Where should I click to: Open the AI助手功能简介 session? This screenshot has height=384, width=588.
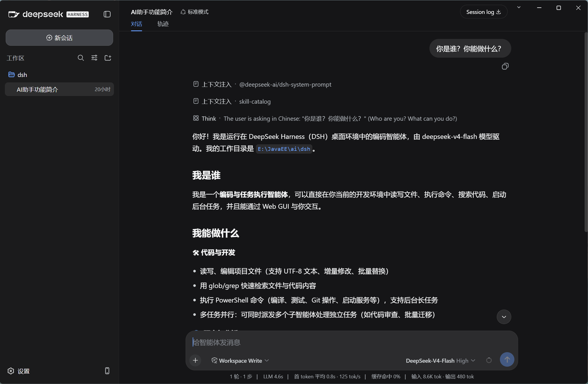pyautogui.click(x=59, y=89)
